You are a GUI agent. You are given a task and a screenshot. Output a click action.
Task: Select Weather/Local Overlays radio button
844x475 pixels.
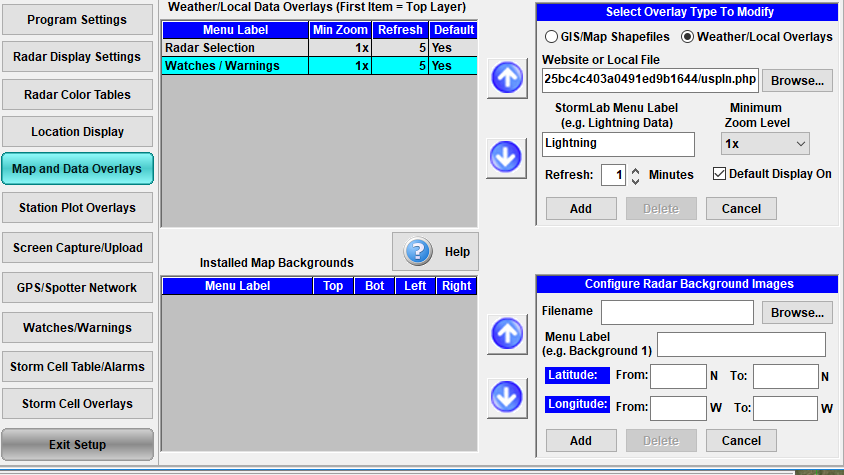pos(687,37)
